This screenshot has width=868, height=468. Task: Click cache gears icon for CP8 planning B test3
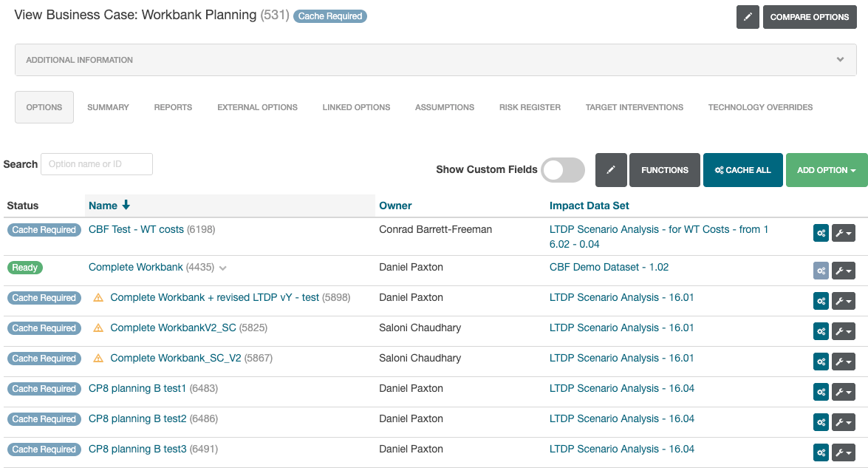pyautogui.click(x=821, y=452)
